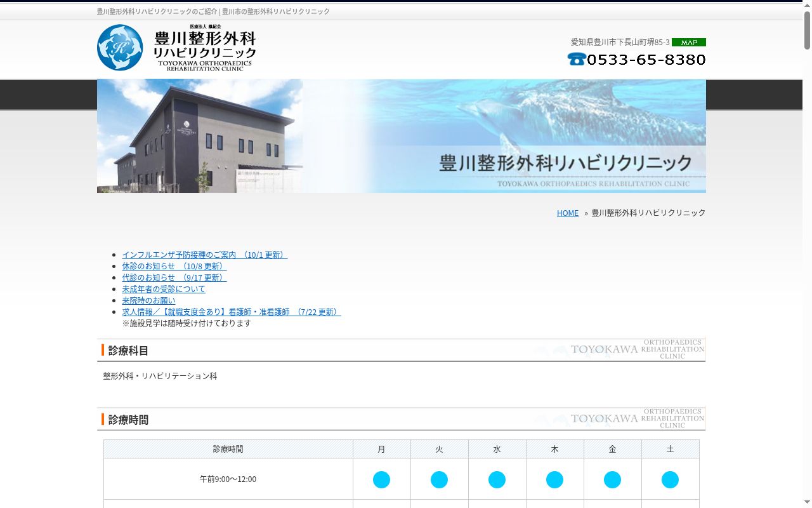Click the blue dot under 月 column

click(381, 479)
